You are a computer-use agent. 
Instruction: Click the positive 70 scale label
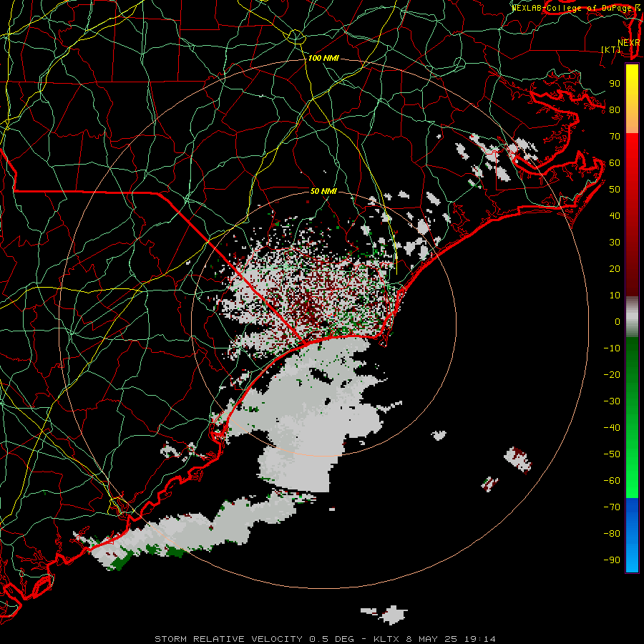(x=615, y=137)
